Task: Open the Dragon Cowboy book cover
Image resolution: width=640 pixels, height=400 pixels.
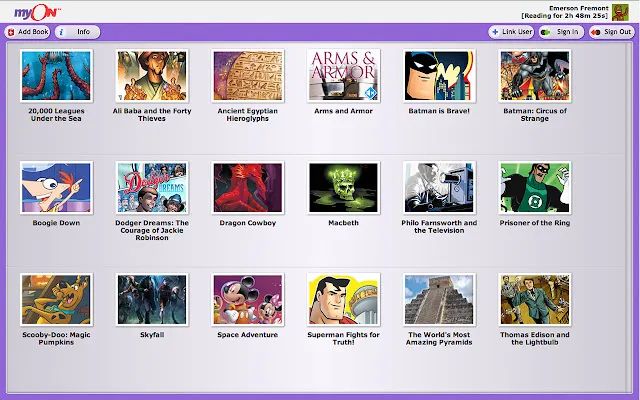Action: coord(248,188)
